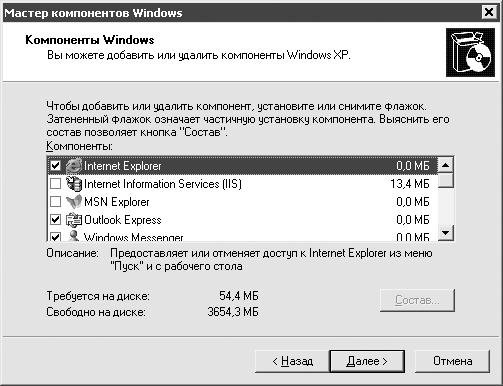503x386 pixels.
Task: Click the scroll down arrow in components list
Action: 446,232
